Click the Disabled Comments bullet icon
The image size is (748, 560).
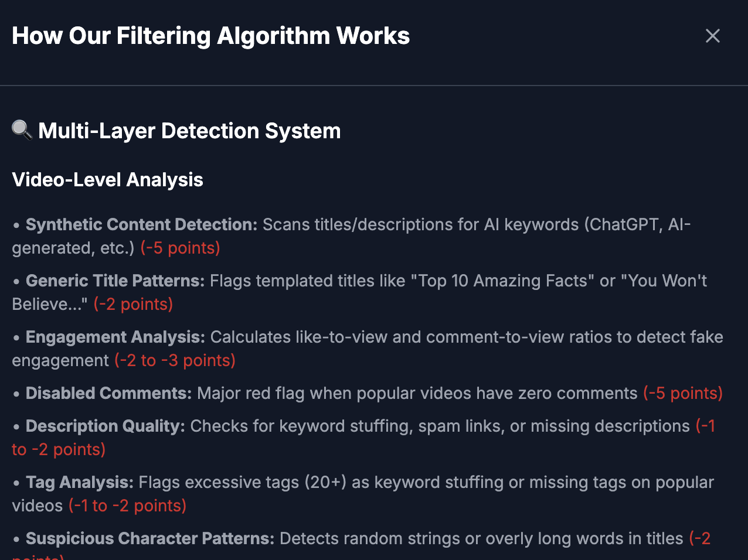16,394
